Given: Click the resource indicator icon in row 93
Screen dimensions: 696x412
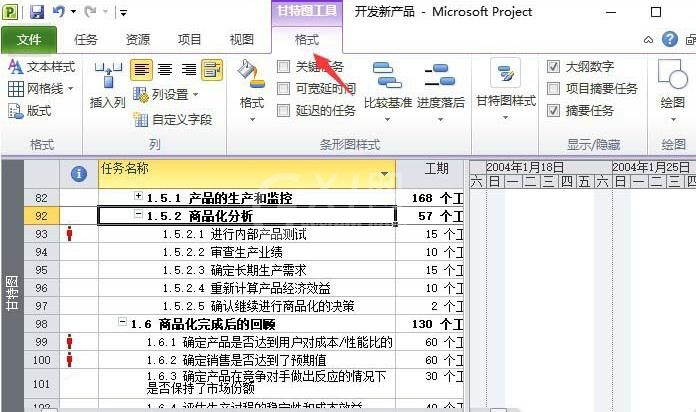Looking at the screenshot, I should point(69,234).
